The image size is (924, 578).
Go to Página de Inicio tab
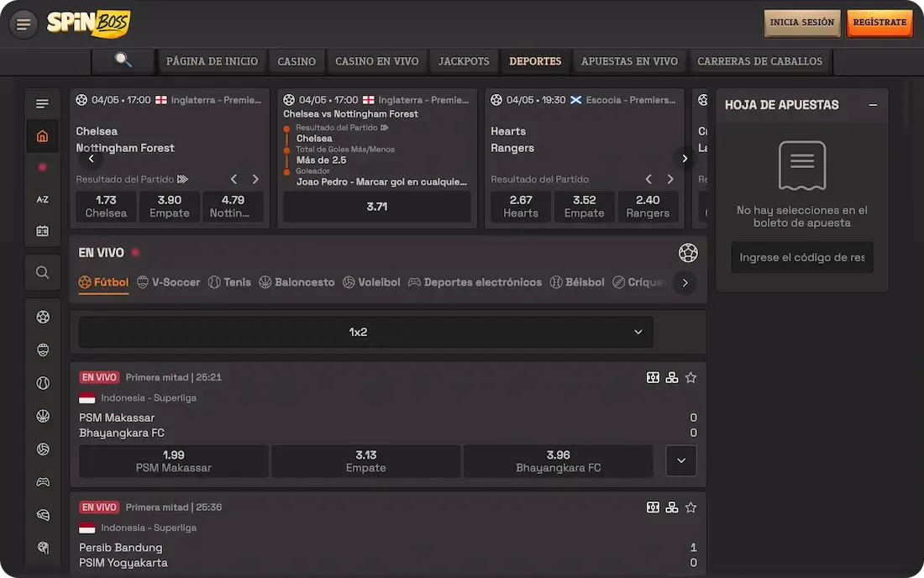(212, 61)
